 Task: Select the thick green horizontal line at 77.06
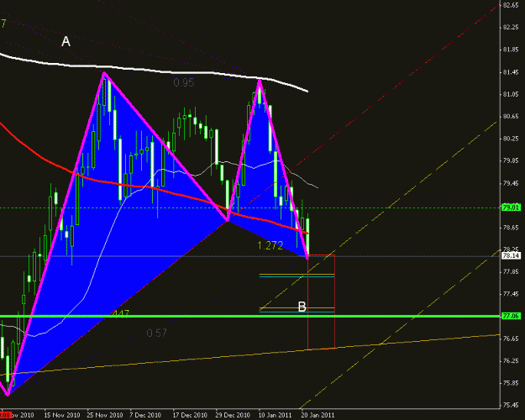coord(249,316)
